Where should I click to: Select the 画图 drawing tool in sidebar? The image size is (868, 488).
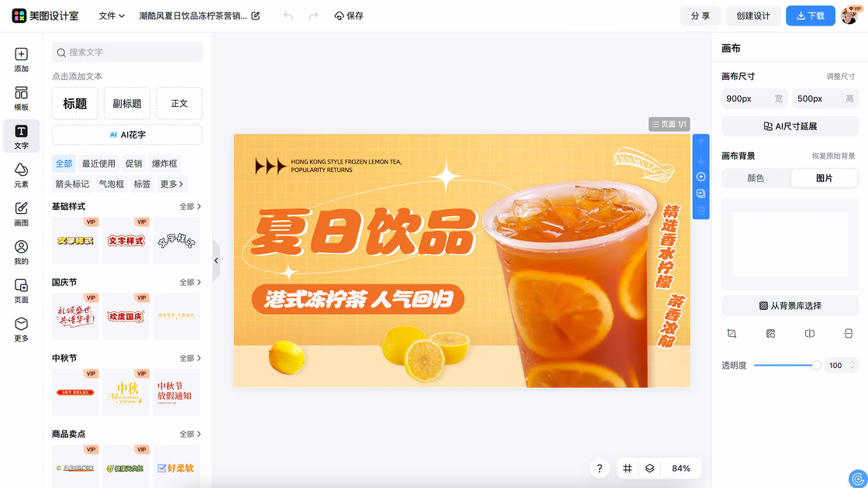point(21,214)
